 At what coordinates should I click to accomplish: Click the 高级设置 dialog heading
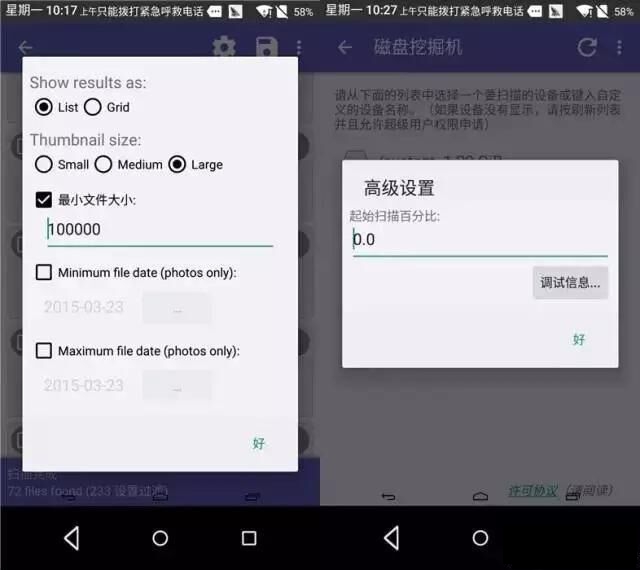tap(399, 188)
